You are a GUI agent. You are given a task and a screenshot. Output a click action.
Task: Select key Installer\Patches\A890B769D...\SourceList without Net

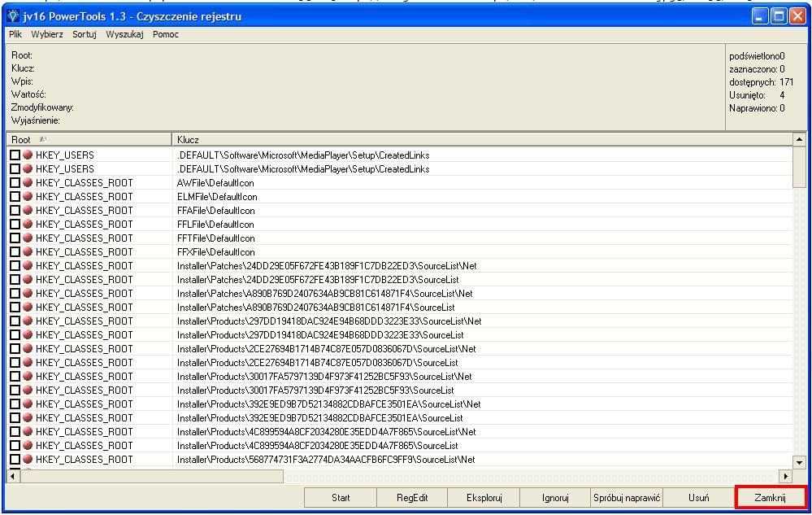[x=315, y=308]
